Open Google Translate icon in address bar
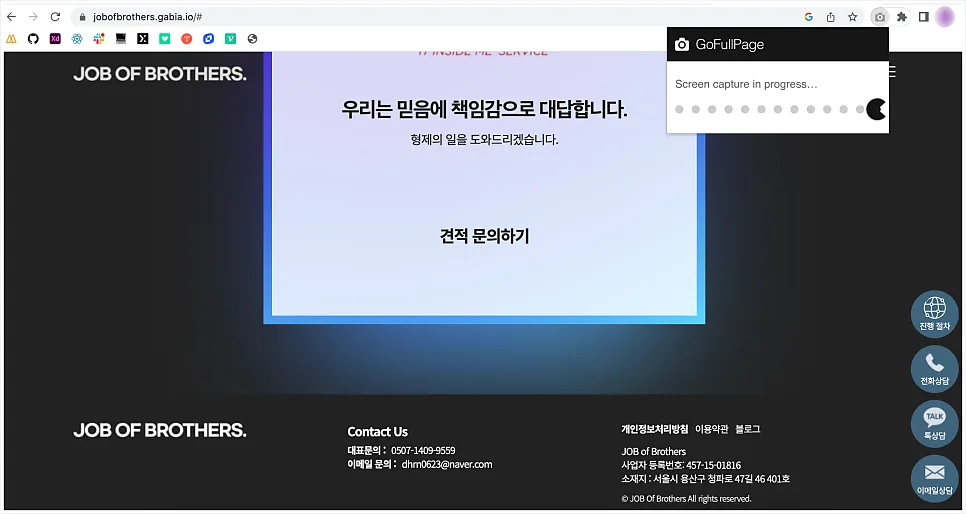Screen dimensions: 966x514 click(809, 17)
